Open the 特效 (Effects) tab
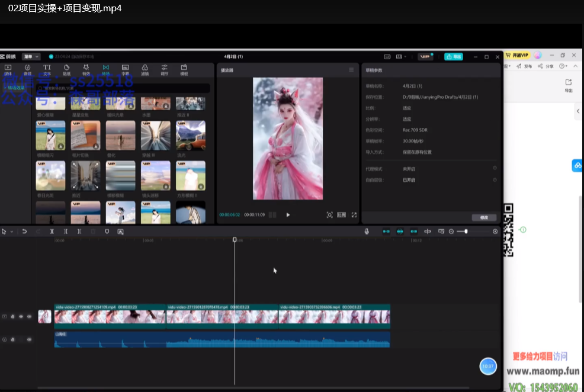The image size is (584, 392). pyautogui.click(x=86, y=70)
